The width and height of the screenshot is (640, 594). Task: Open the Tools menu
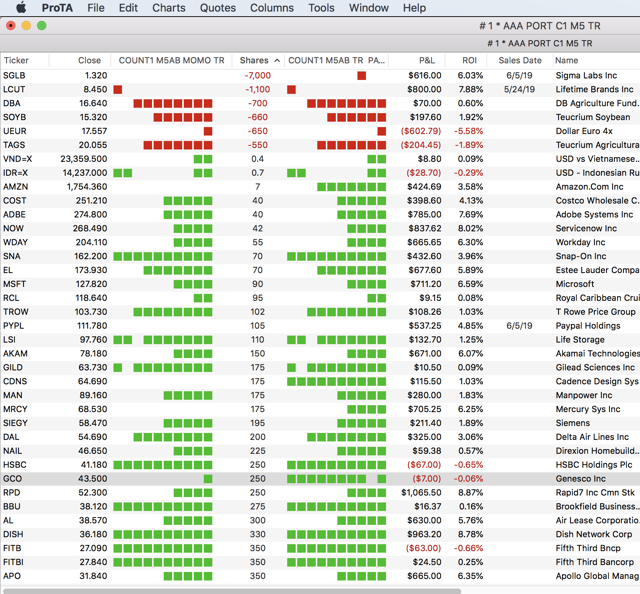tap(321, 8)
